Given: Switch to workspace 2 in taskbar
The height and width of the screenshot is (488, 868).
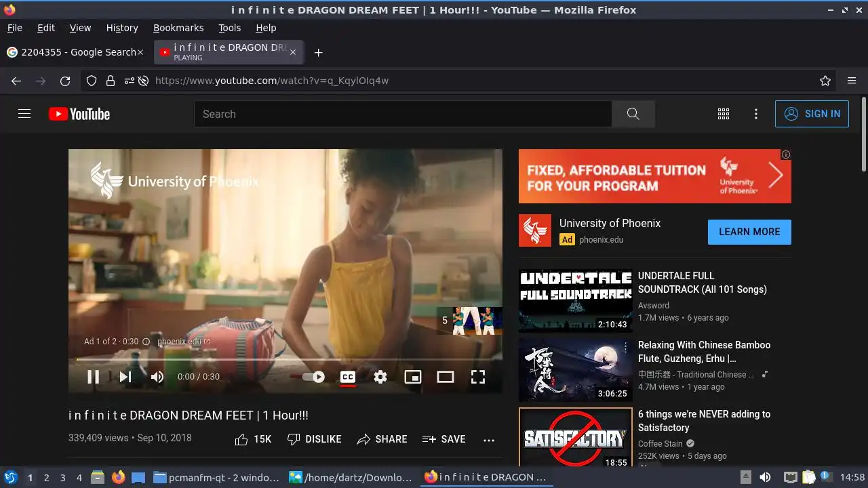Looking at the screenshot, I should coord(47,478).
